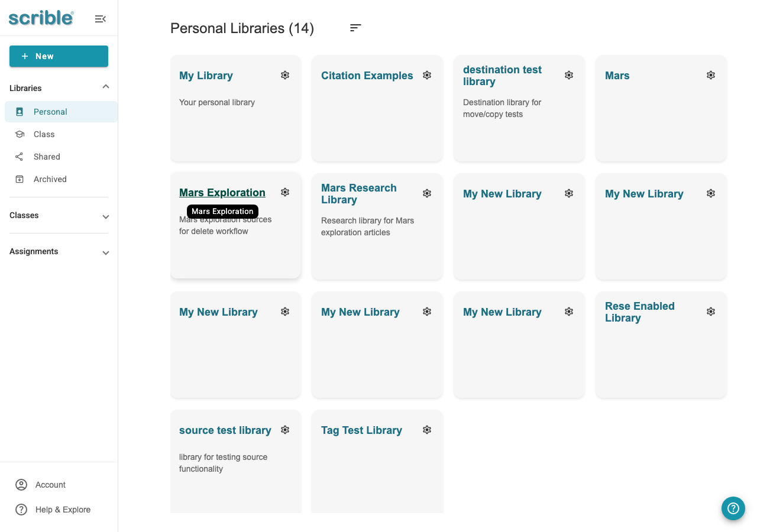
Task: Open the My Library title
Action: click(x=206, y=76)
